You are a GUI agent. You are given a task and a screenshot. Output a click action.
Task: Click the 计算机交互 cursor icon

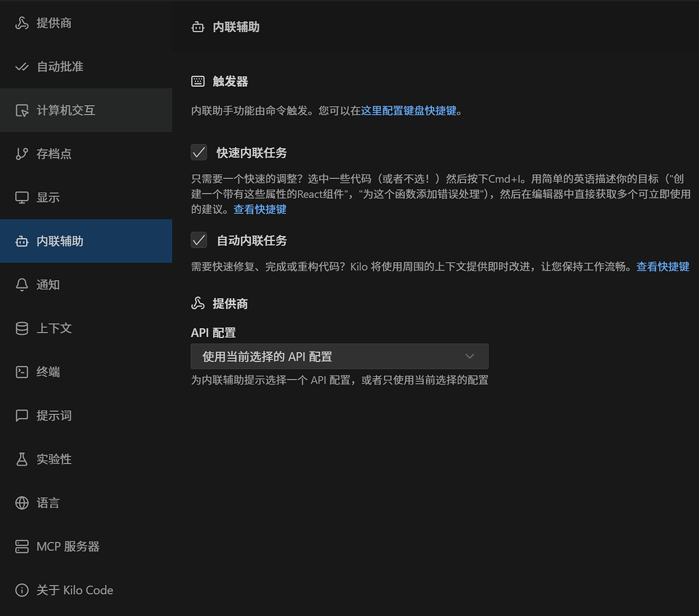[x=21, y=110]
